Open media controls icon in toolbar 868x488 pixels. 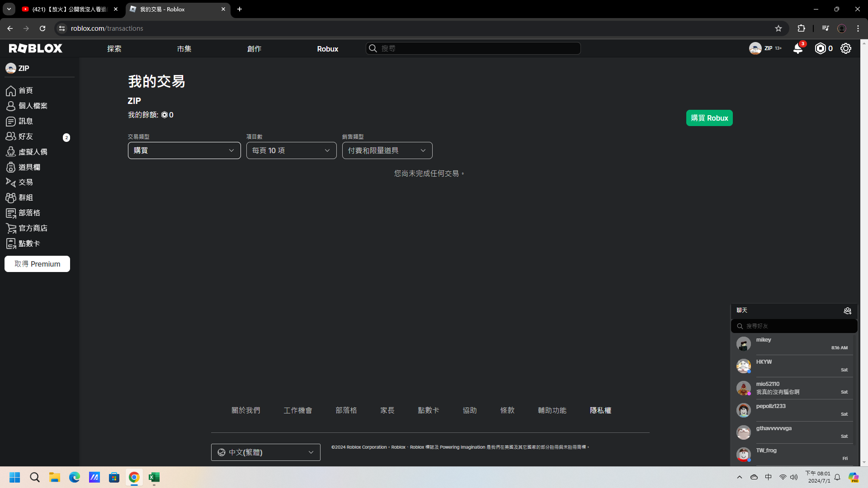[826, 28]
